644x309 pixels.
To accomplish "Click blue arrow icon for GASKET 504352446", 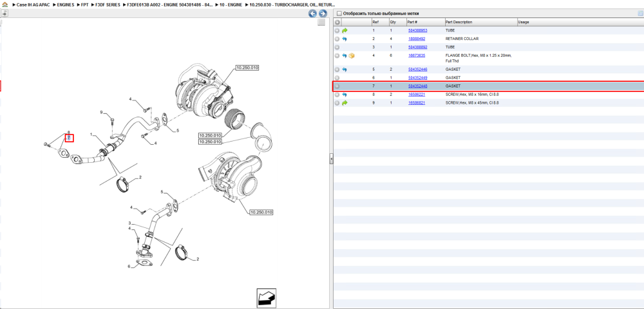I will pos(345,70).
